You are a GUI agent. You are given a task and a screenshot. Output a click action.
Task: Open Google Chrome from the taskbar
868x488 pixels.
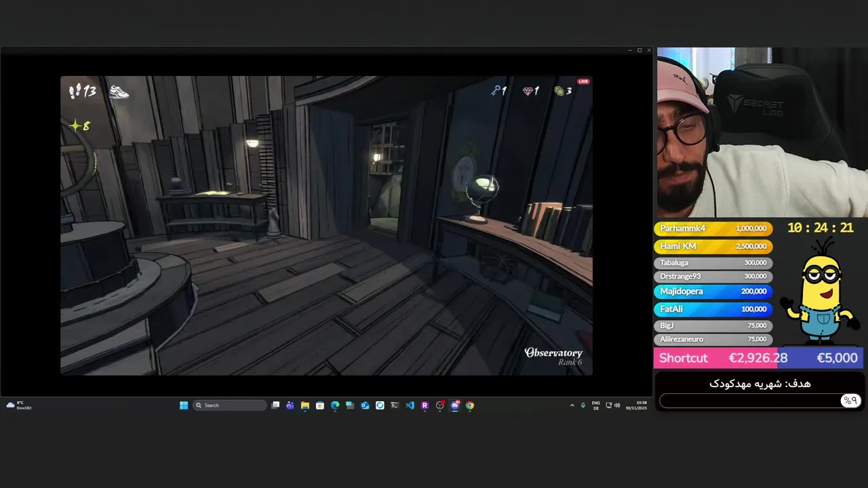[470, 405]
